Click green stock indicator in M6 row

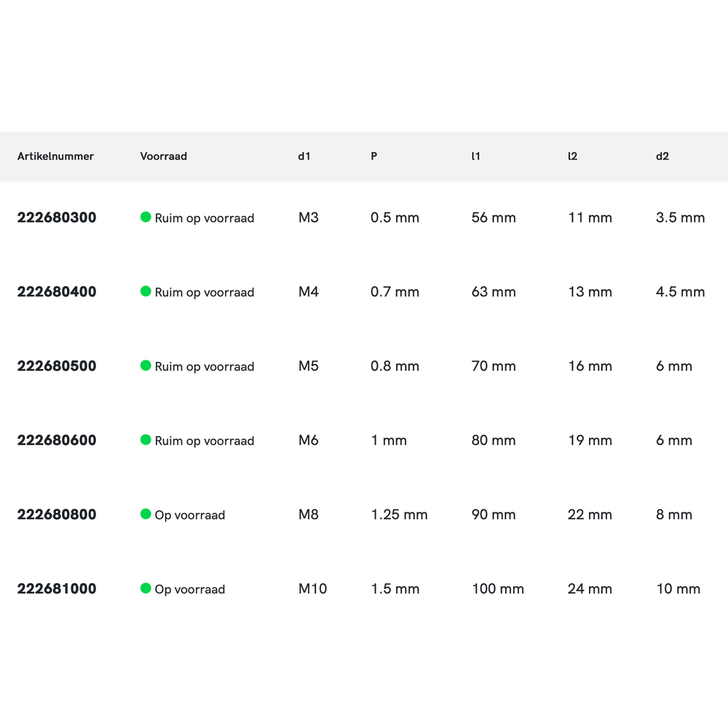click(146, 440)
